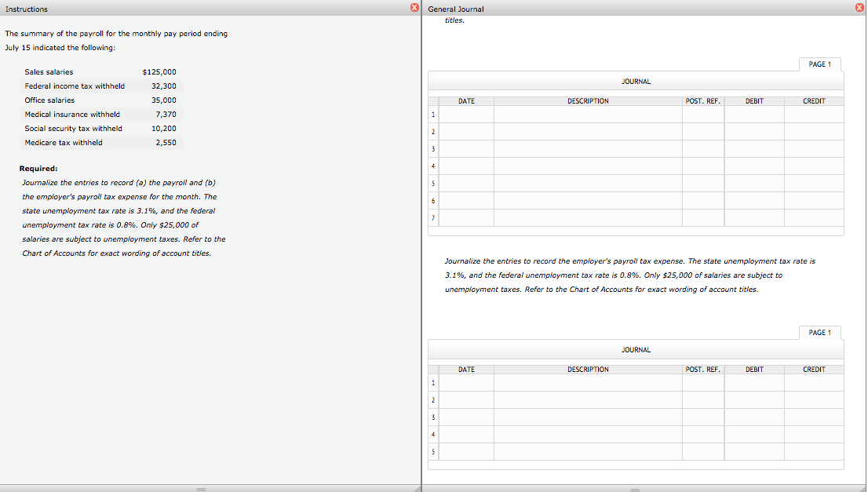The image size is (868, 492).
Task: Click the lower JOURNAL heading
Action: [x=636, y=350]
